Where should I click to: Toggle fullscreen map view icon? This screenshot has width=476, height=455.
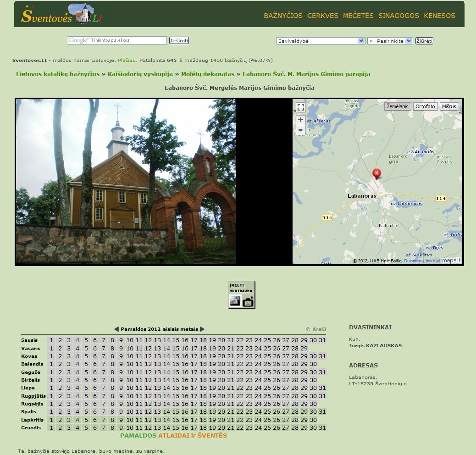point(300,107)
